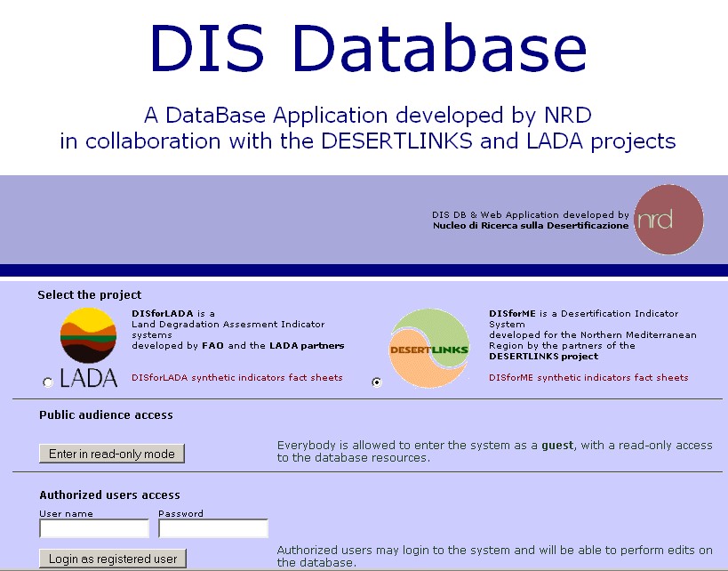Open DISforLADA synthetic indicators fact sheets
This screenshot has height=571, width=728.
[x=236, y=378]
